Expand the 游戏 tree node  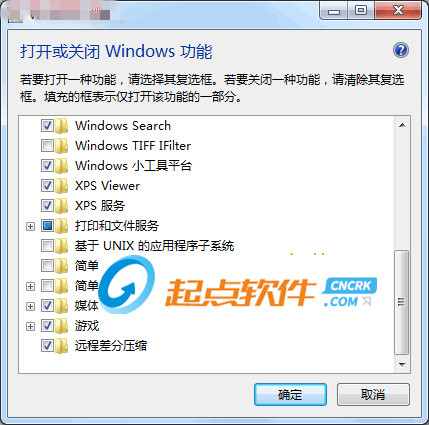coord(30,326)
